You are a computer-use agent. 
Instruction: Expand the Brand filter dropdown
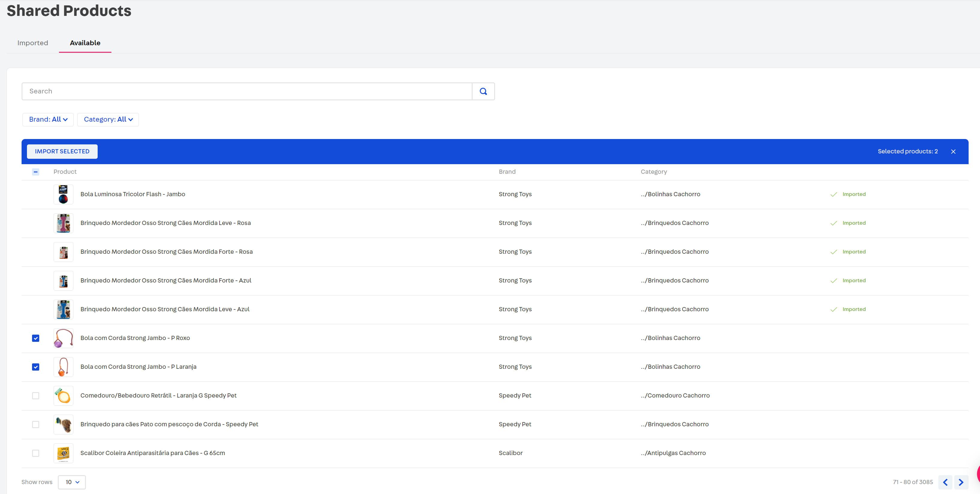(48, 120)
